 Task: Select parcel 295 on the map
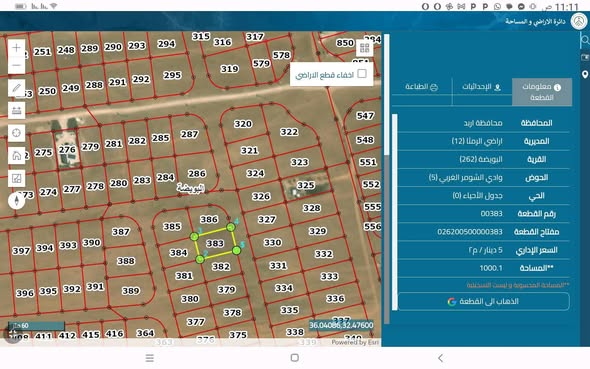172,75
